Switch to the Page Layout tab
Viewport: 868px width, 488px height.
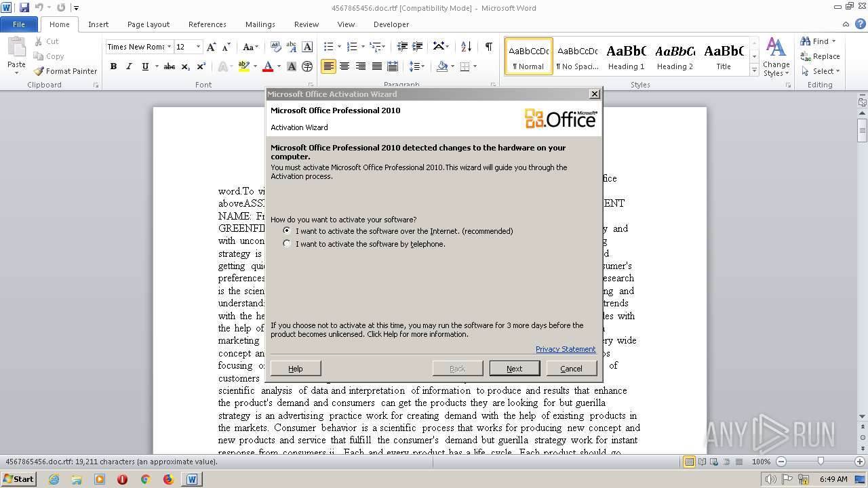pyautogui.click(x=149, y=24)
